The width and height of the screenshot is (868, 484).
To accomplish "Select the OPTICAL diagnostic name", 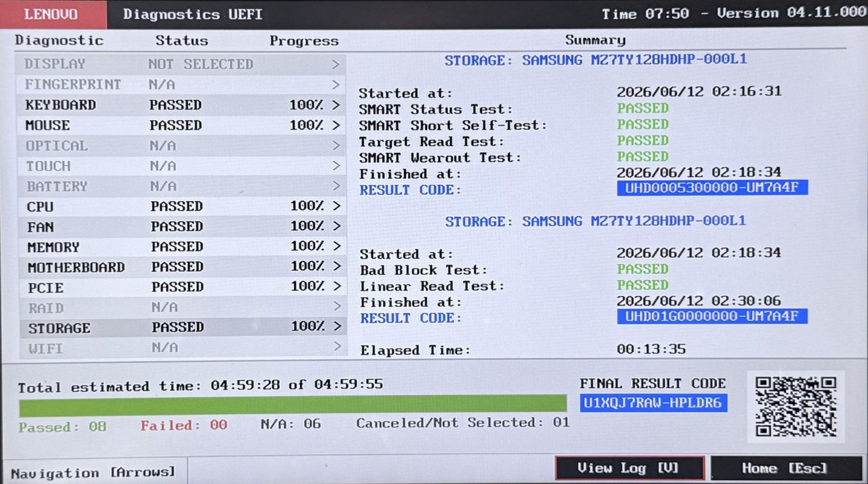I will pos(56,146).
